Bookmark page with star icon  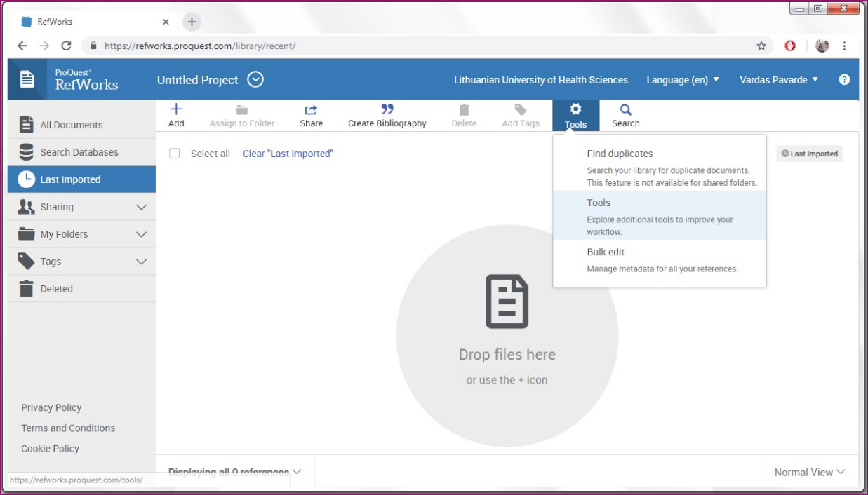tap(761, 46)
